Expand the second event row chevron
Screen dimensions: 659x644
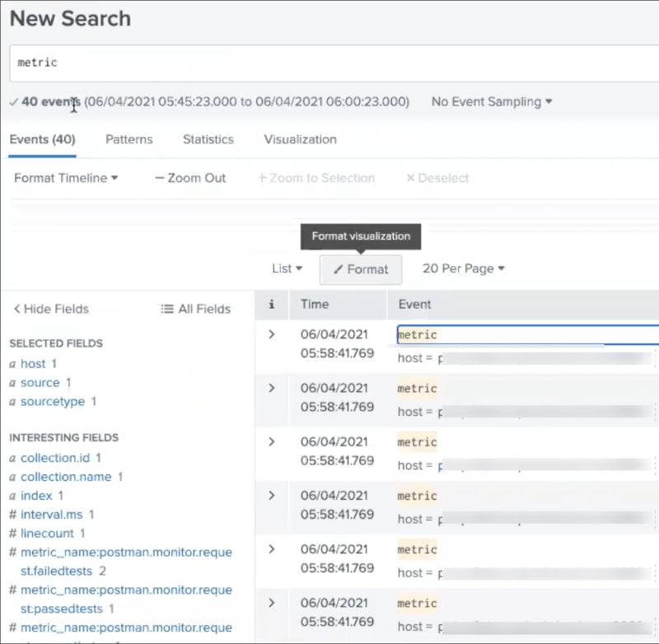272,388
